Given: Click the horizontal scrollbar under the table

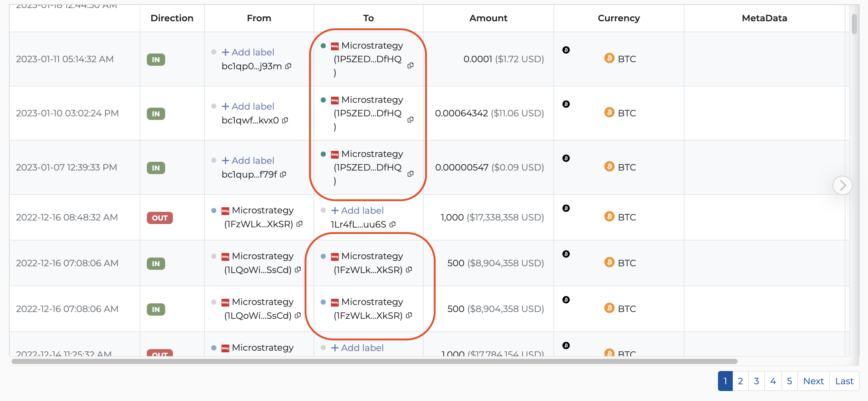Looking at the screenshot, I should coord(374,361).
